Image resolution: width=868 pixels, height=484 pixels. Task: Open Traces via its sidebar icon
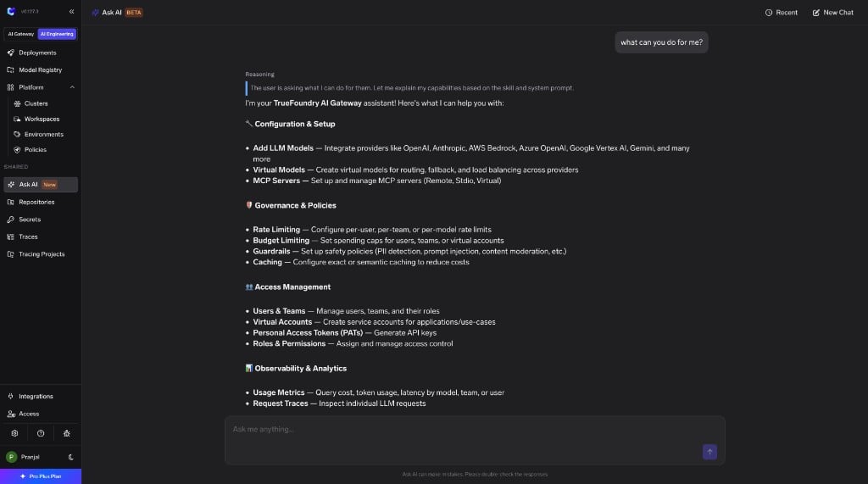coord(10,236)
